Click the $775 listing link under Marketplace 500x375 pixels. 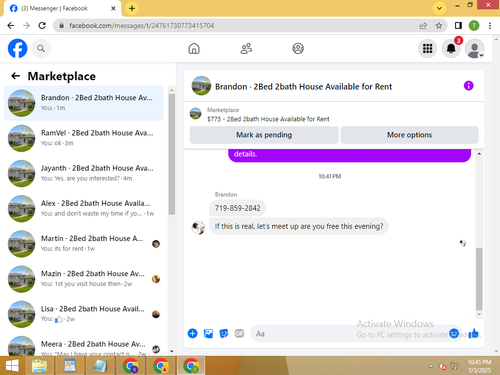click(268, 119)
